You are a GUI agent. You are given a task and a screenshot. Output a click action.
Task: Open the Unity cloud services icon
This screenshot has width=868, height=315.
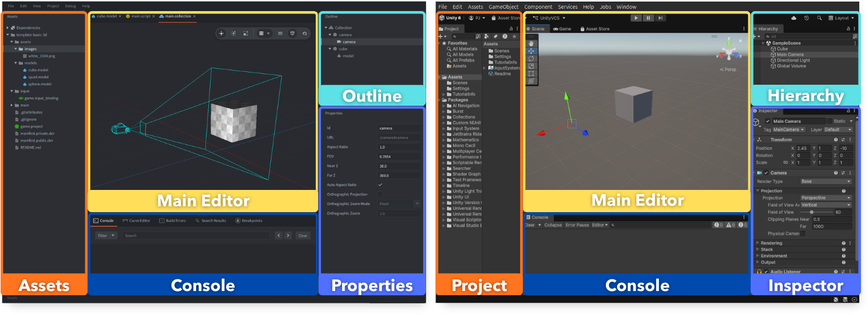794,18
